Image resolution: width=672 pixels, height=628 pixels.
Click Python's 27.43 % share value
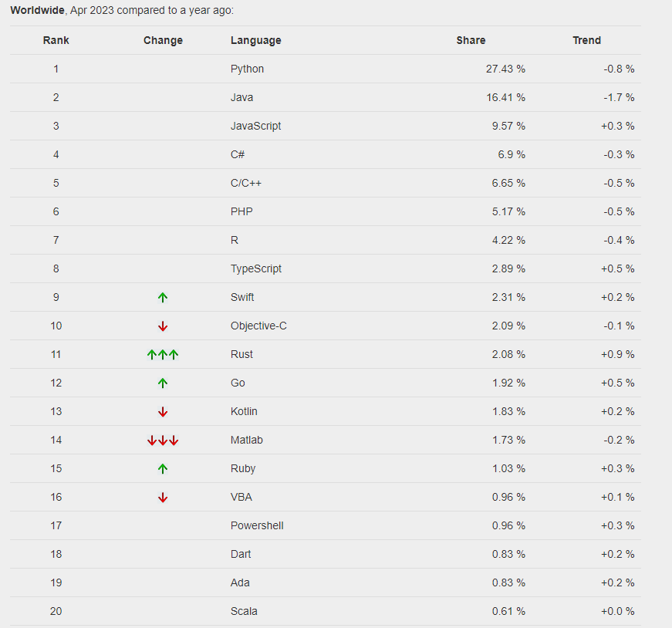coord(505,69)
